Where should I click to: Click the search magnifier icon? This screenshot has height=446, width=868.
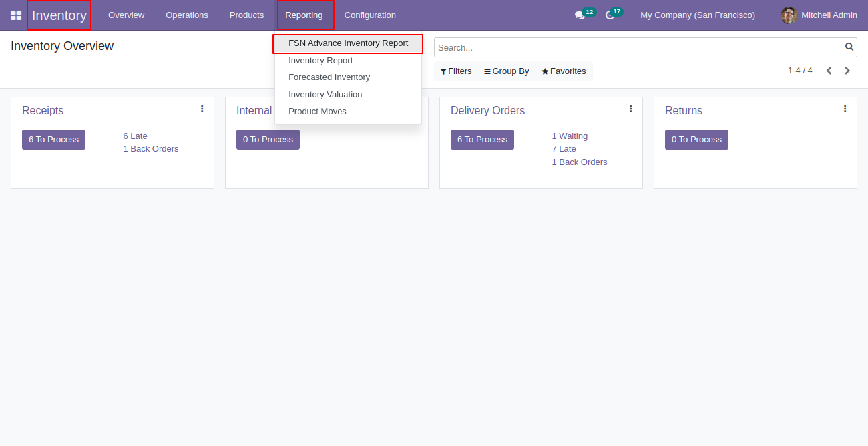849,47
